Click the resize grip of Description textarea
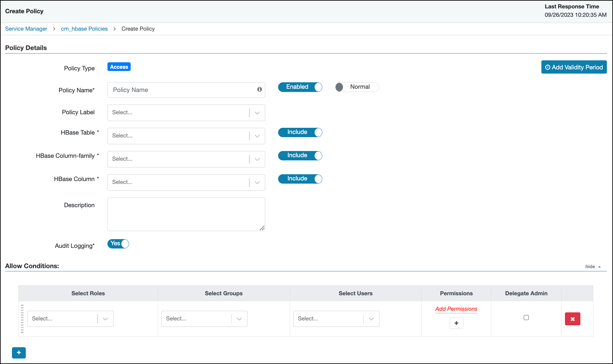613x364 pixels. tap(262, 228)
